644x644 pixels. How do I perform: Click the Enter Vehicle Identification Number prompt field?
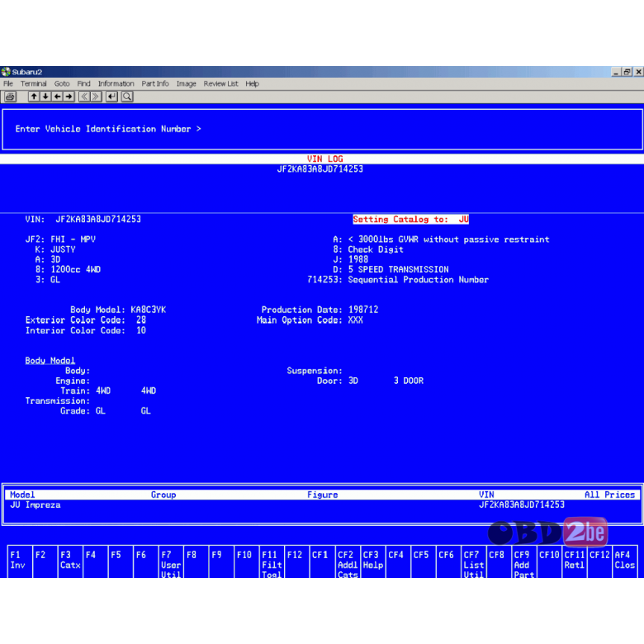point(322,130)
